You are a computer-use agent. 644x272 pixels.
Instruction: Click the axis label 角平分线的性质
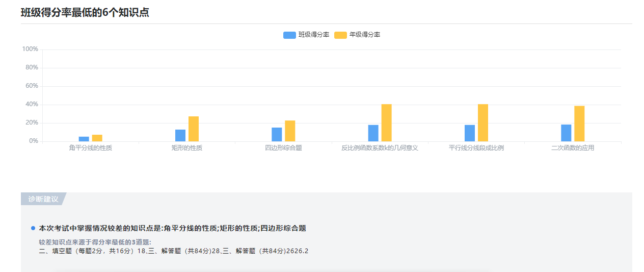(91, 148)
